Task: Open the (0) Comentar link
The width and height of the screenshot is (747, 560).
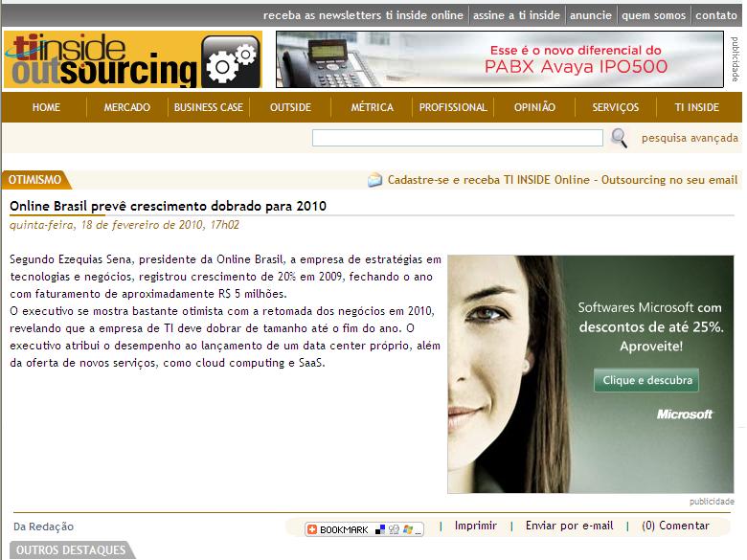Action: point(675,526)
